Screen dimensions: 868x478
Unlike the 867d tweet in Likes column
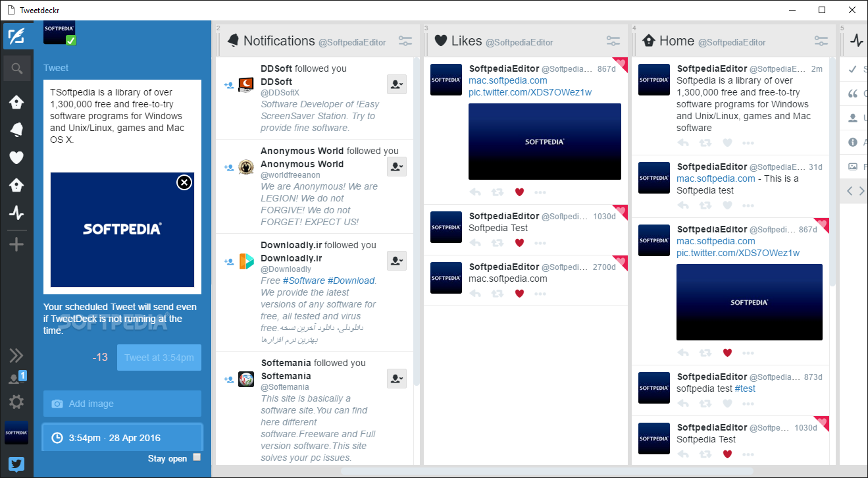point(519,192)
